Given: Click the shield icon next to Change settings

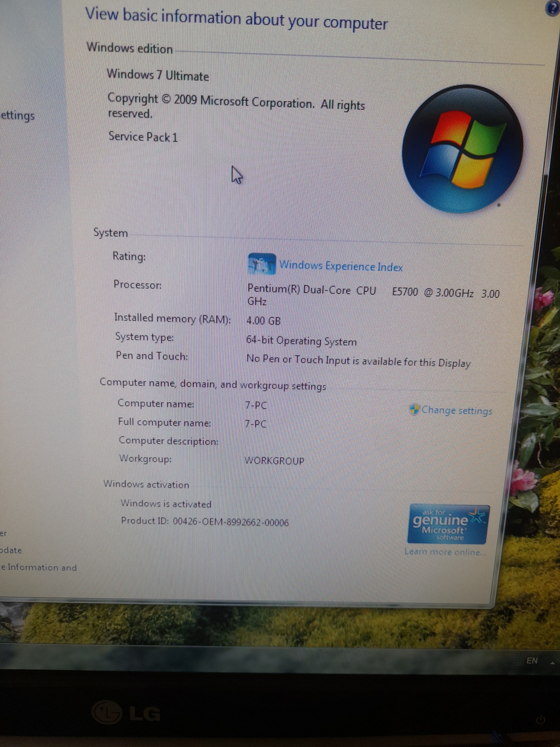Looking at the screenshot, I should [x=414, y=409].
